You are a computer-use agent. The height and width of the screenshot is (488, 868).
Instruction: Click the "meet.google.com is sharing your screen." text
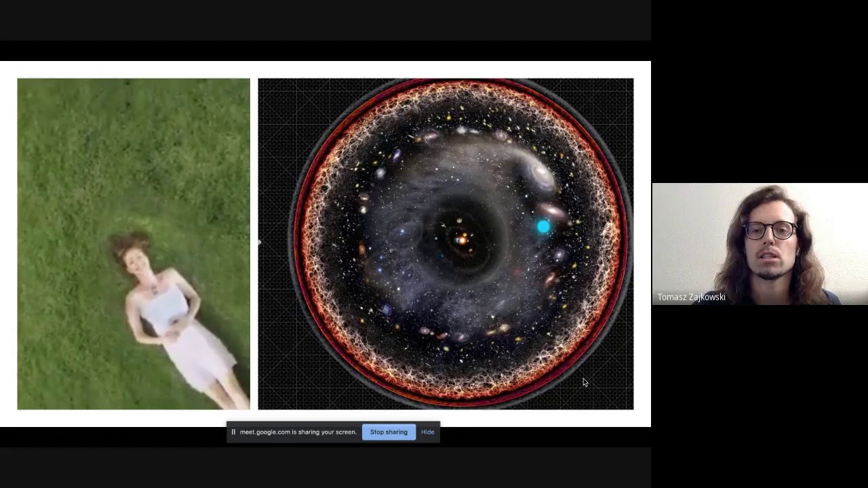(x=298, y=432)
